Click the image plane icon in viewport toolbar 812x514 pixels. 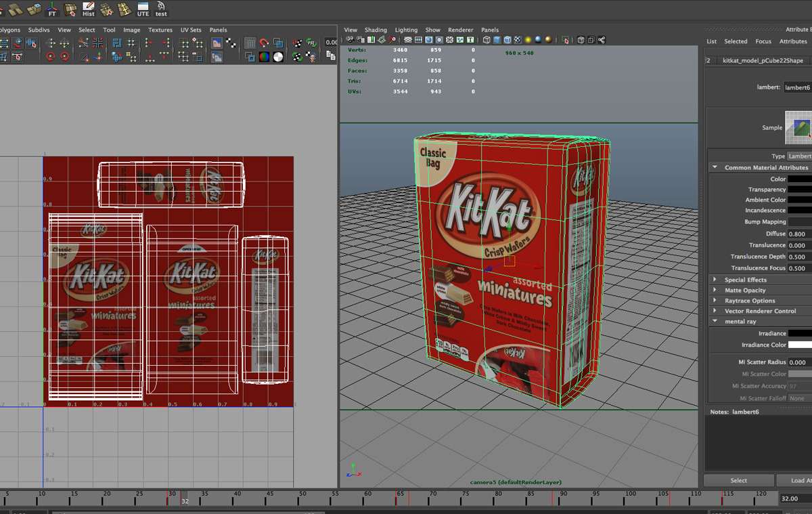pyautogui.click(x=381, y=40)
